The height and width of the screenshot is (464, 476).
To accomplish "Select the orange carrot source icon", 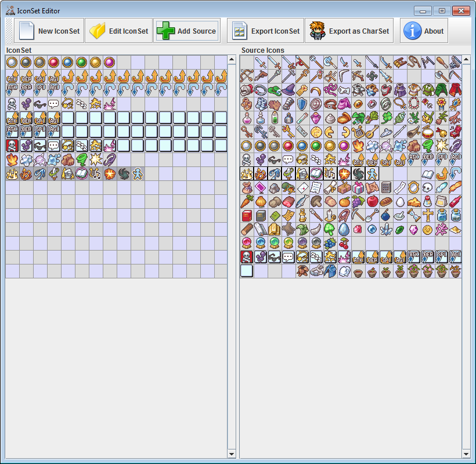I will tap(247, 201).
